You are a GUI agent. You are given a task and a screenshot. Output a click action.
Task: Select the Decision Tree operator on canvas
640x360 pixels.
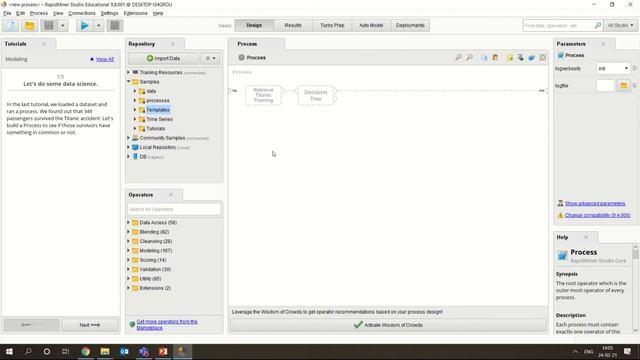pyautogui.click(x=316, y=95)
